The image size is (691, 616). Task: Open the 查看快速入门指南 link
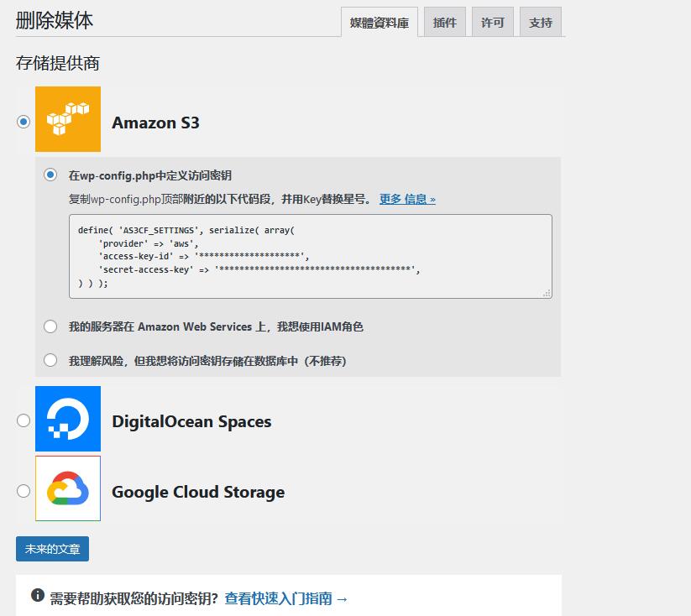pyautogui.click(x=286, y=598)
